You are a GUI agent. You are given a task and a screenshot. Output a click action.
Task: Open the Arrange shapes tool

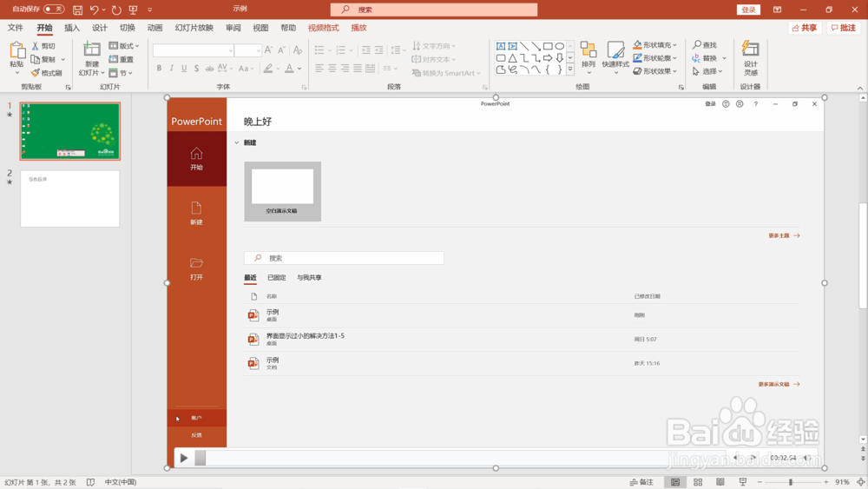pyautogui.click(x=589, y=57)
